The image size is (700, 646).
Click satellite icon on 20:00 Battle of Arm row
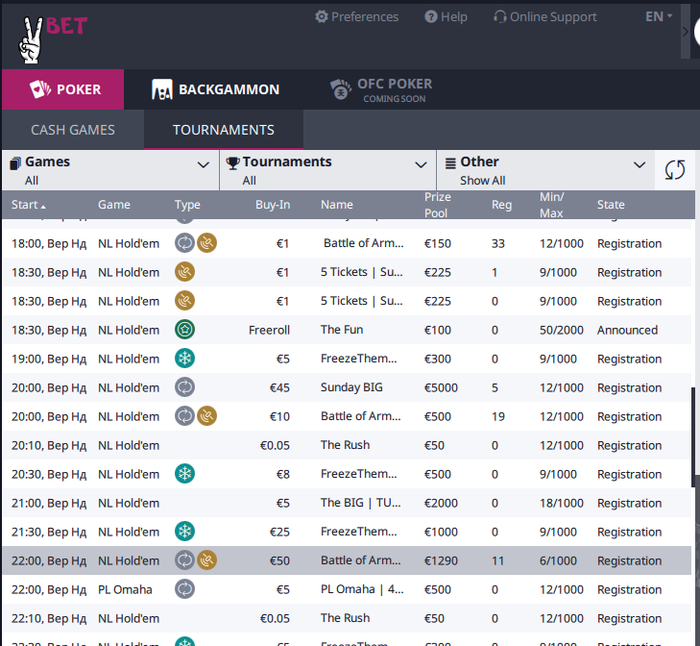(x=207, y=416)
